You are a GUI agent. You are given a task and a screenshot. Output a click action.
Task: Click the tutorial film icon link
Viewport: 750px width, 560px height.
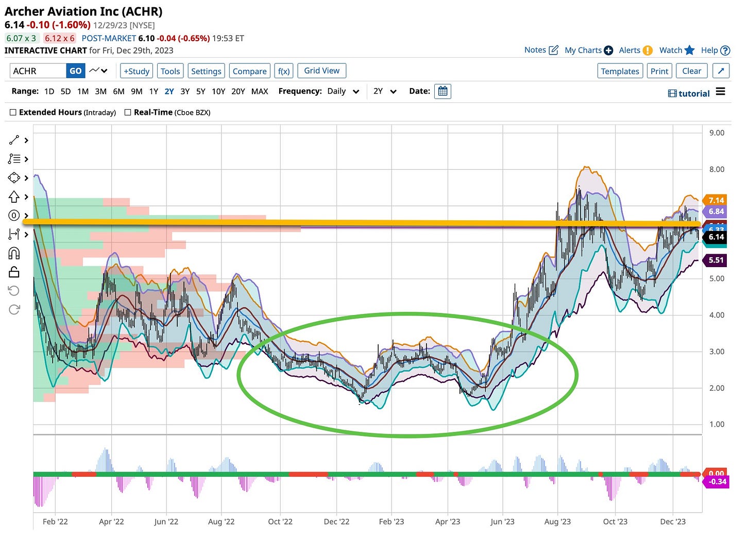pyautogui.click(x=689, y=94)
